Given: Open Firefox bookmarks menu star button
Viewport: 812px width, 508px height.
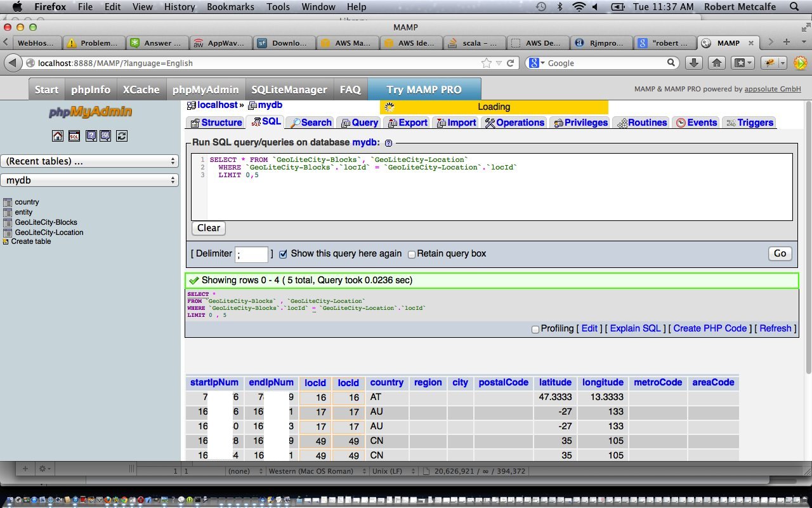Looking at the screenshot, I should click(743, 63).
